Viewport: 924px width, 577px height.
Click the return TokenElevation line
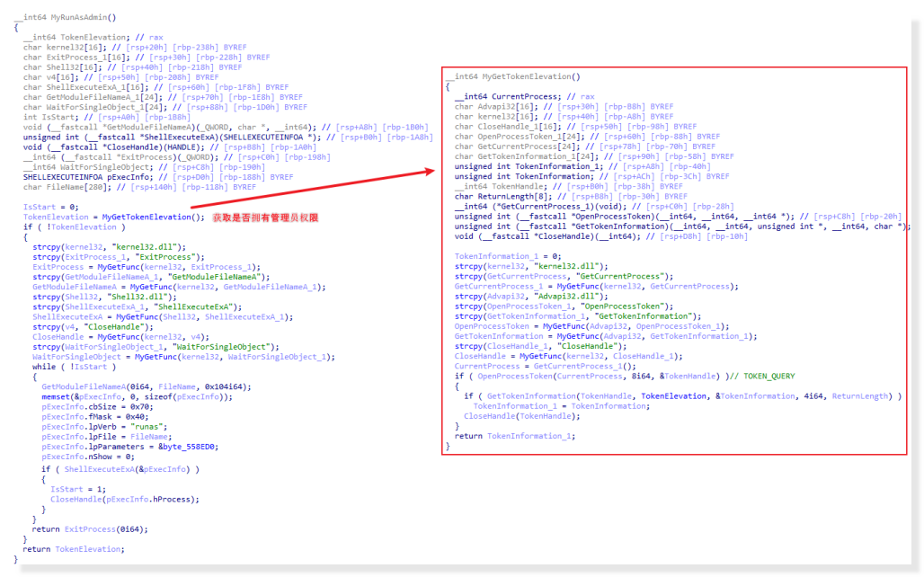pyautogui.click(x=74, y=549)
